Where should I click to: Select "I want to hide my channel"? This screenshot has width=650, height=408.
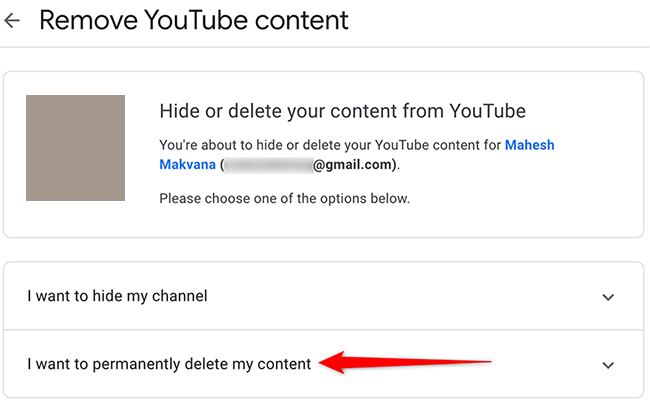click(x=117, y=296)
